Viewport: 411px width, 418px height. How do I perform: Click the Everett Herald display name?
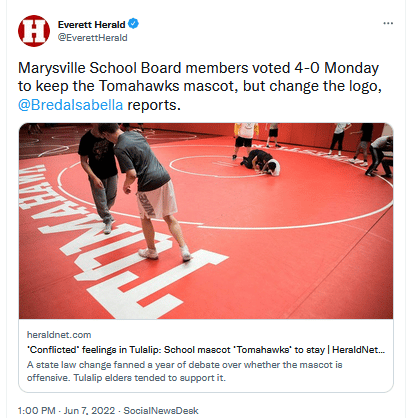(91, 24)
